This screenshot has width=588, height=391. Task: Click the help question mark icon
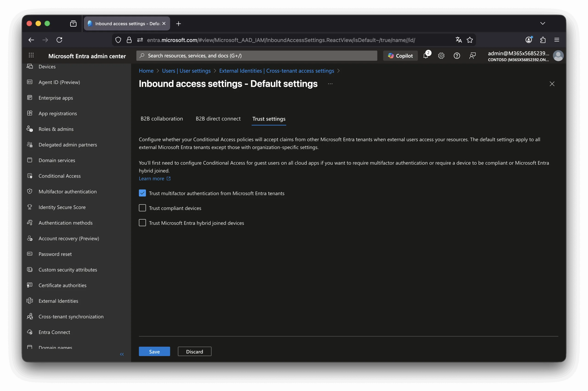[456, 56]
